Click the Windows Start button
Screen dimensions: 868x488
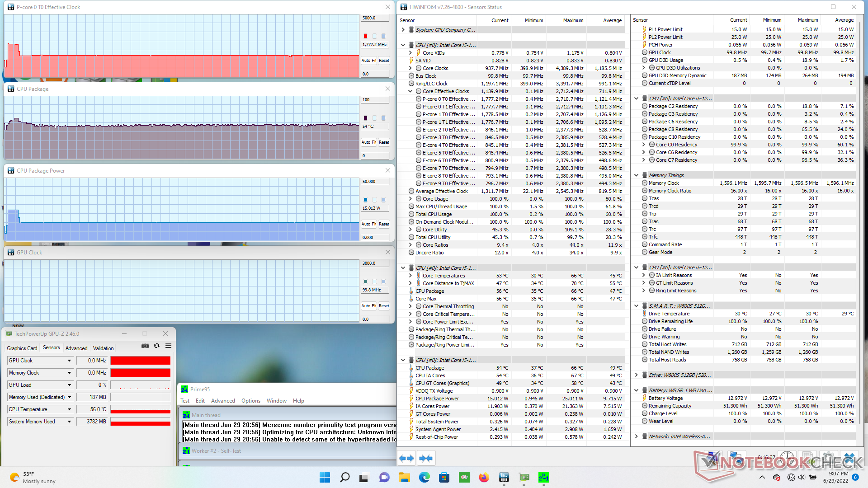coord(325,478)
